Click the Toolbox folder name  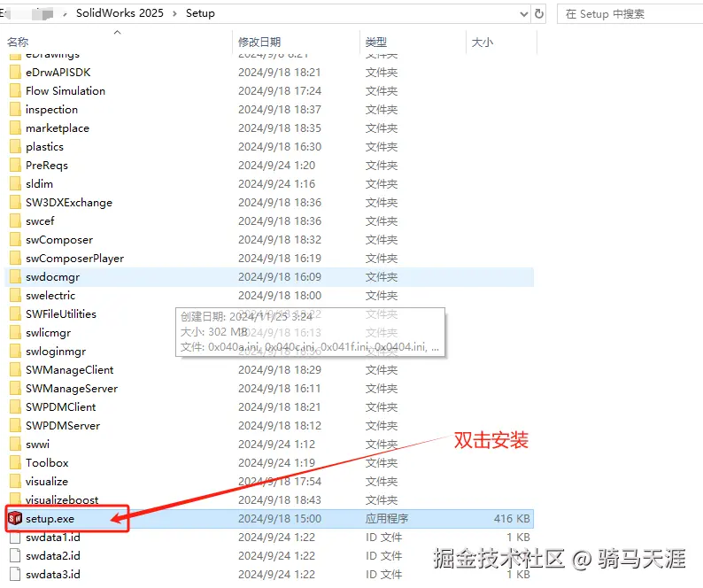(47, 463)
